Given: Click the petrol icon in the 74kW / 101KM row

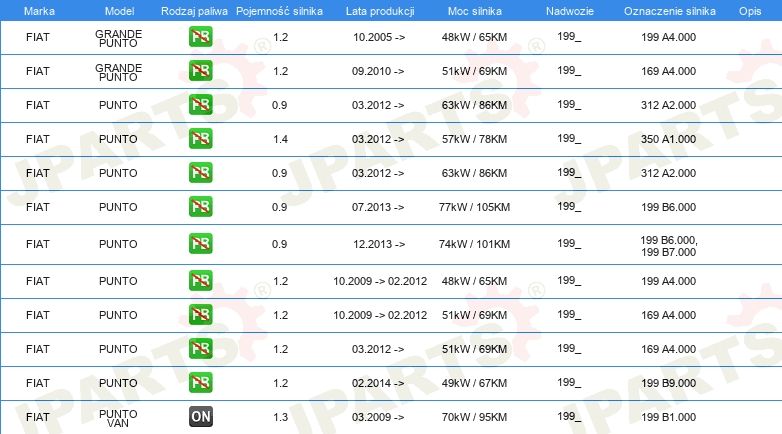Looking at the screenshot, I should (x=200, y=243).
